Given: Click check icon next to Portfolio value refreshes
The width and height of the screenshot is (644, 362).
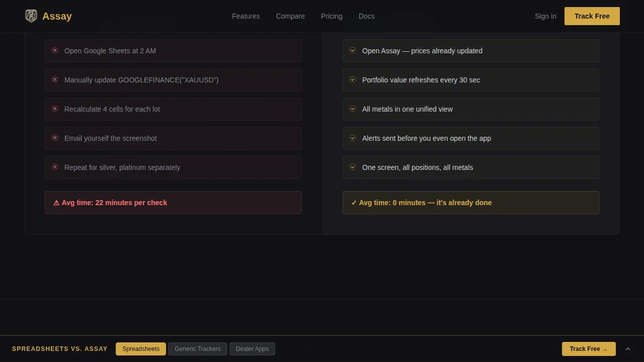Looking at the screenshot, I should [x=353, y=79].
